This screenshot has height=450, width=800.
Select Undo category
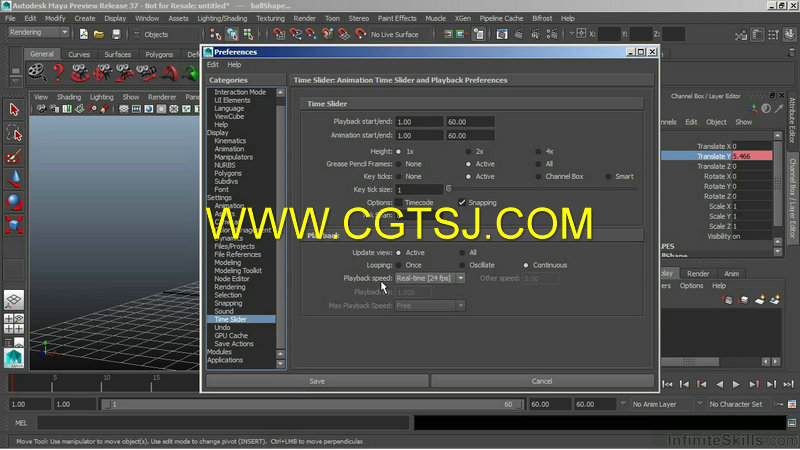(x=222, y=328)
